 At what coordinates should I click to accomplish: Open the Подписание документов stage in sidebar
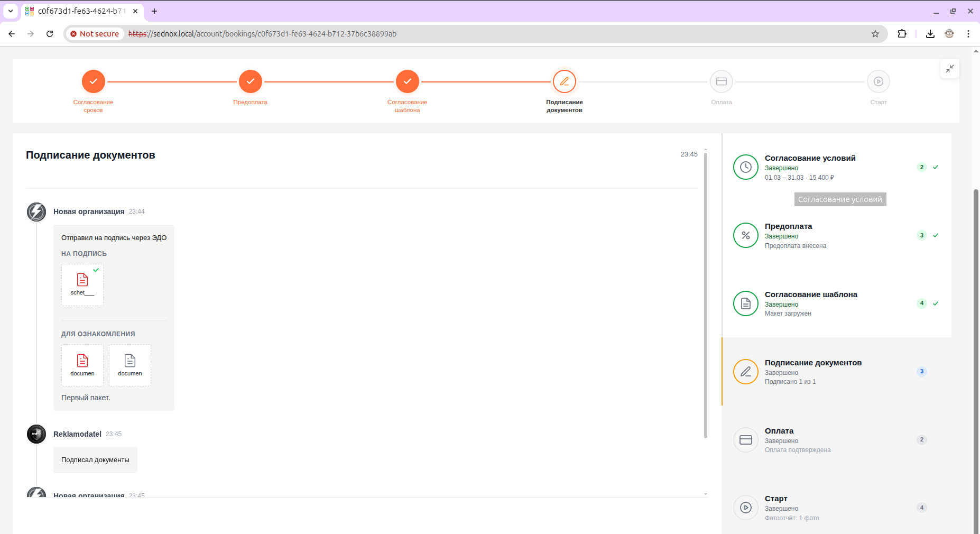pos(837,372)
